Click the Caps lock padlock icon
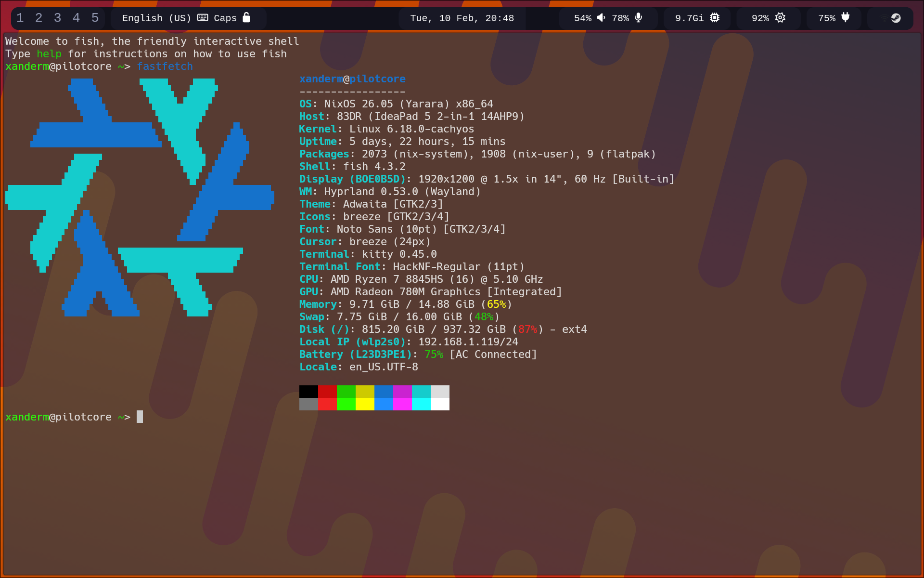The width and height of the screenshot is (924, 578). click(x=246, y=18)
